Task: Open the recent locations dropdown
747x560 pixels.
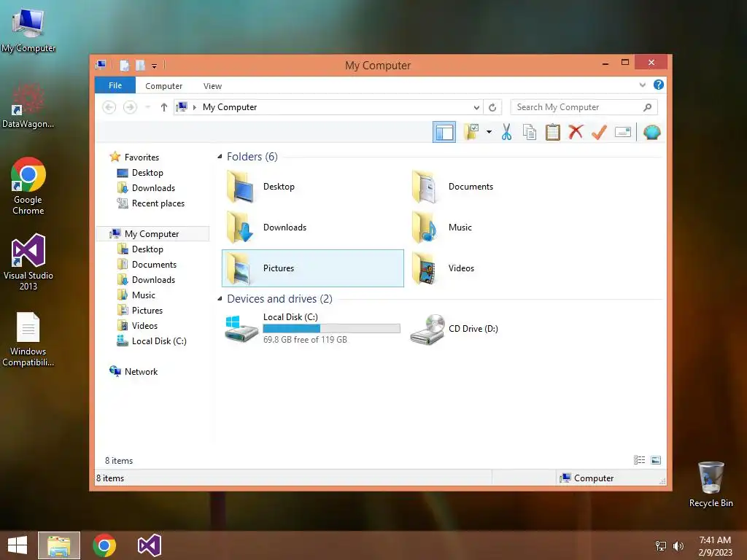Action: coord(147,107)
